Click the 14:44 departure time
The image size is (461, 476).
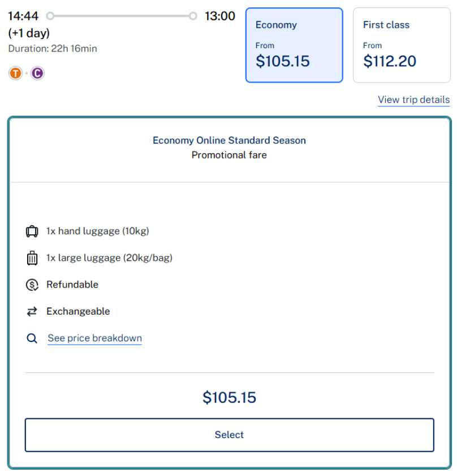[x=23, y=16]
